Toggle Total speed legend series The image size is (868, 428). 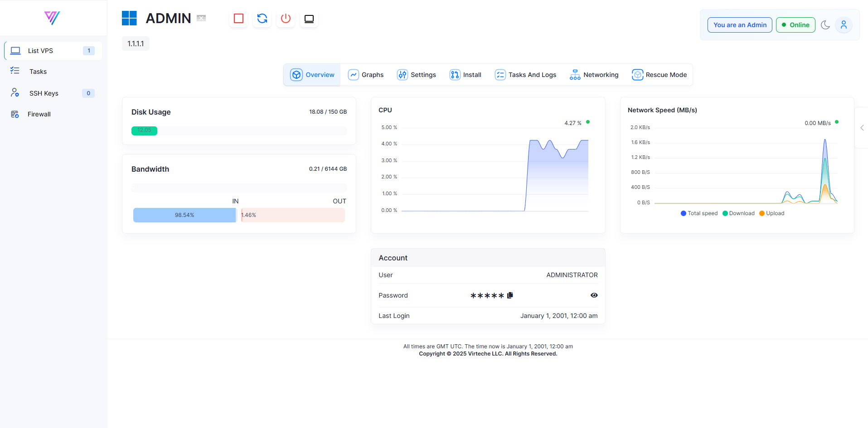(x=699, y=213)
